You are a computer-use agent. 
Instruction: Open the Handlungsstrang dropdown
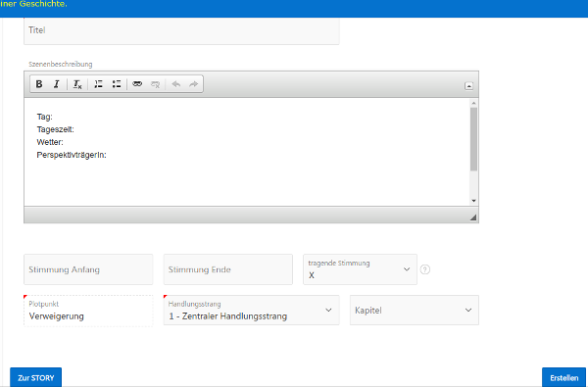pos(251,311)
